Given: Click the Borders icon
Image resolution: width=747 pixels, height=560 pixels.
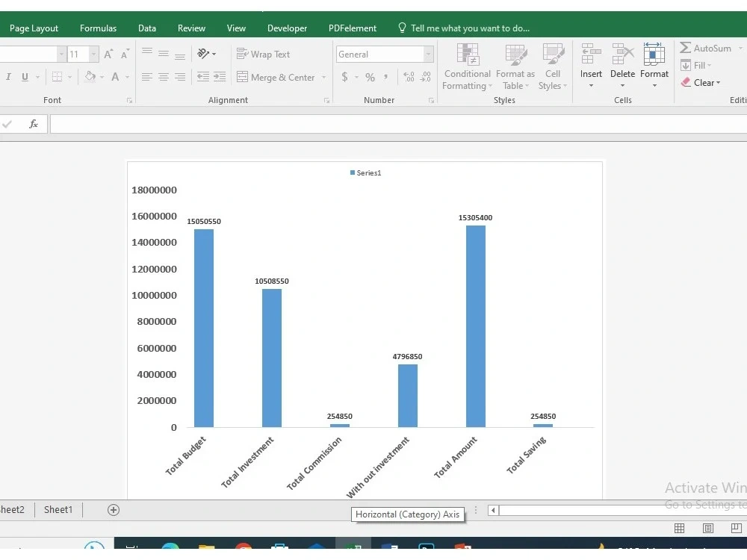Looking at the screenshot, I should click(x=58, y=77).
